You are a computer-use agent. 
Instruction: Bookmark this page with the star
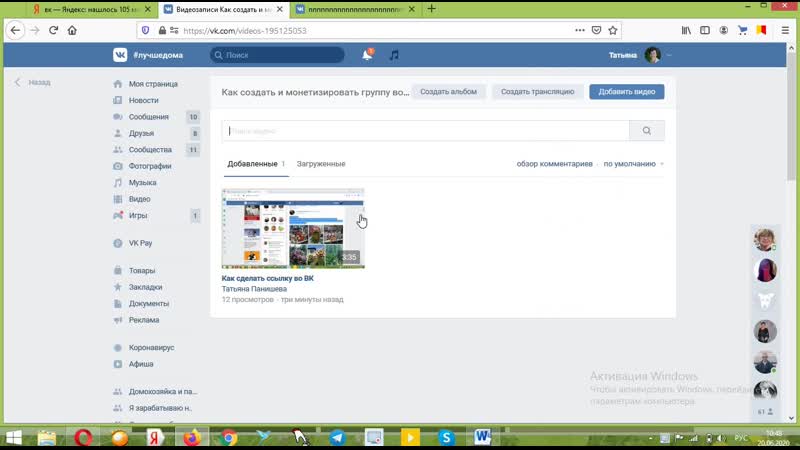point(613,31)
